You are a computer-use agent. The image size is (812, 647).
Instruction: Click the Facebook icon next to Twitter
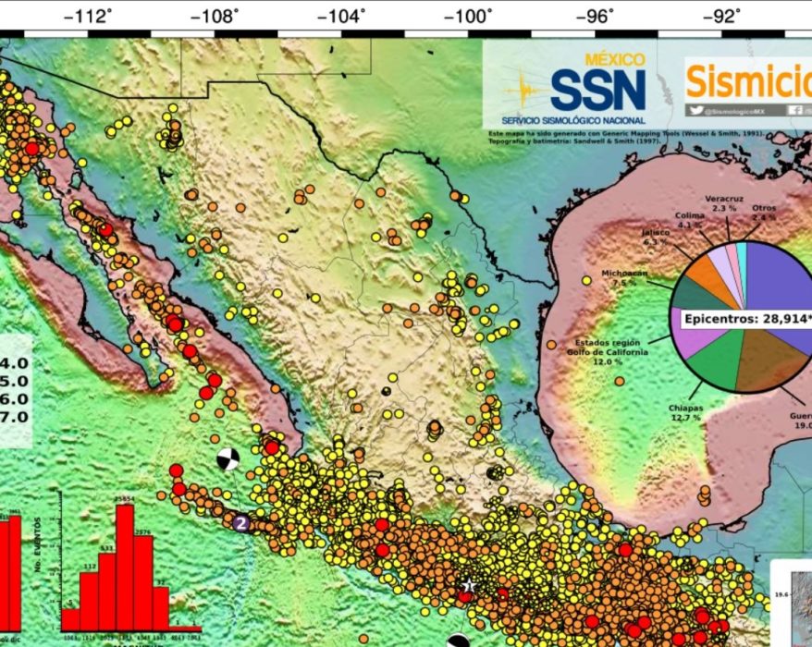tap(794, 112)
